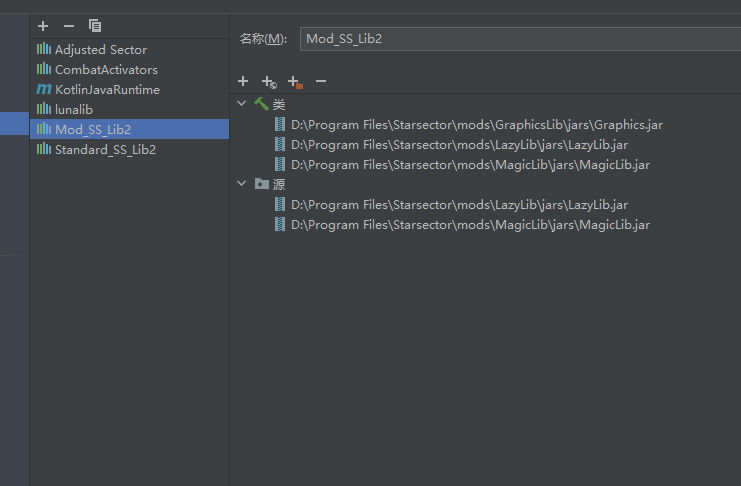Click the add excluded root icon
This screenshot has width=741, height=486.
point(294,82)
